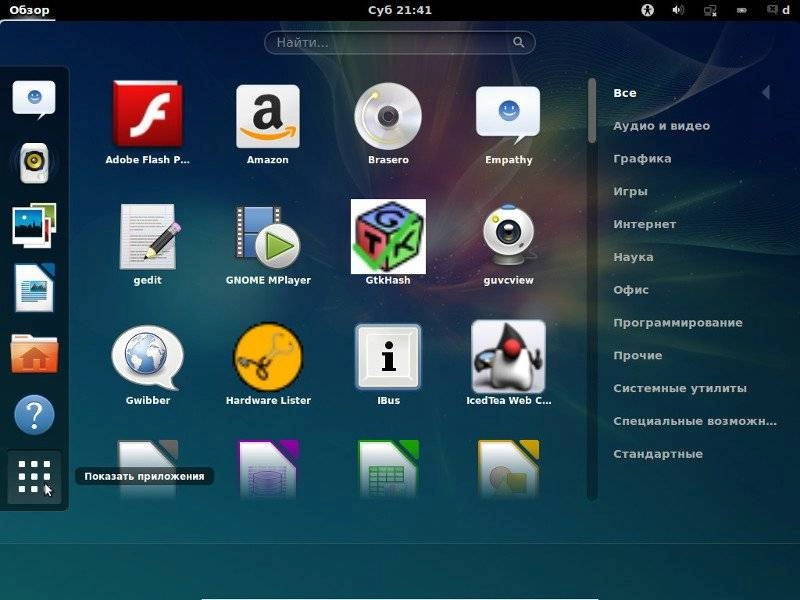Select the Все category
This screenshot has width=800, height=600.
tap(625, 93)
